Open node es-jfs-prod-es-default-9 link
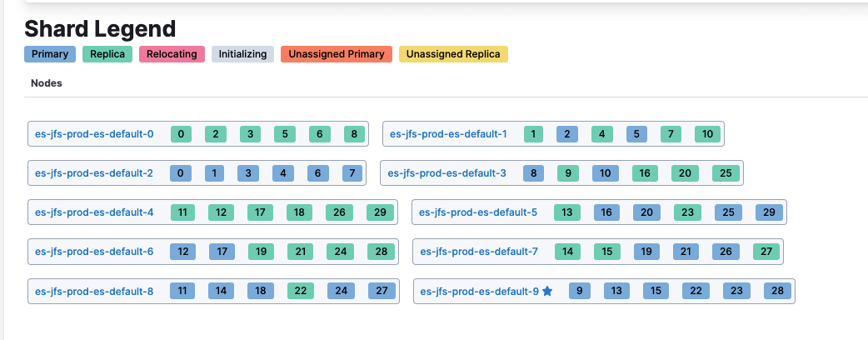Image resolution: width=868 pixels, height=340 pixels. coord(479,292)
